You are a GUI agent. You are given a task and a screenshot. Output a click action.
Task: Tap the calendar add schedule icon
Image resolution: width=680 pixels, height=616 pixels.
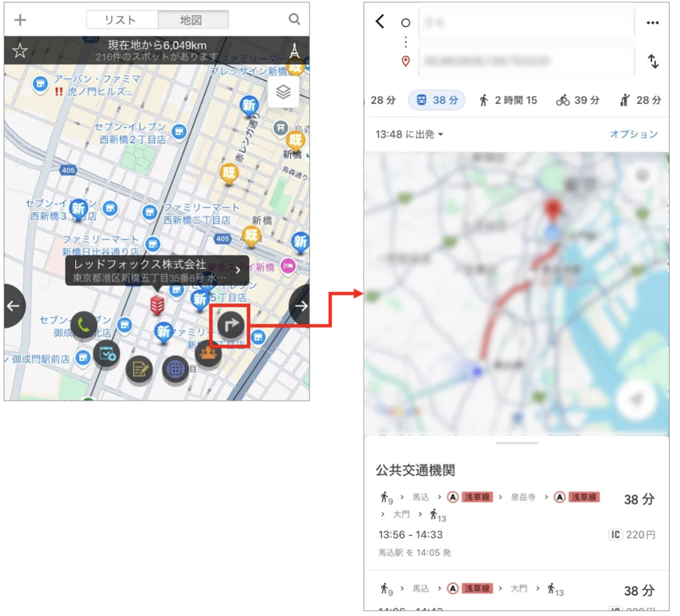coord(107,353)
